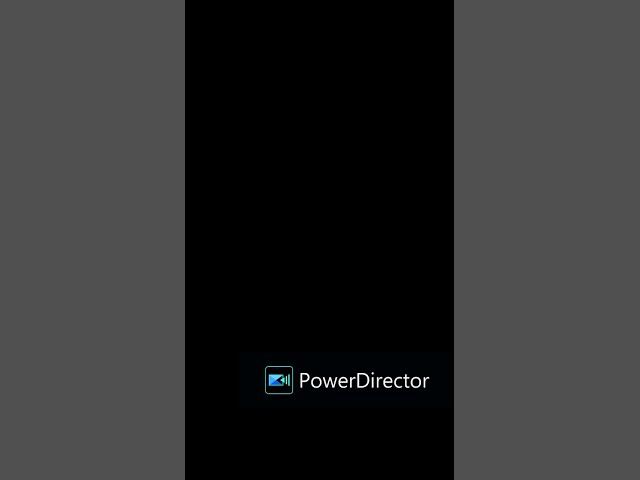640x480 pixels.
Task: Select the blue video-camera emblem in watermark
Action: point(279,380)
